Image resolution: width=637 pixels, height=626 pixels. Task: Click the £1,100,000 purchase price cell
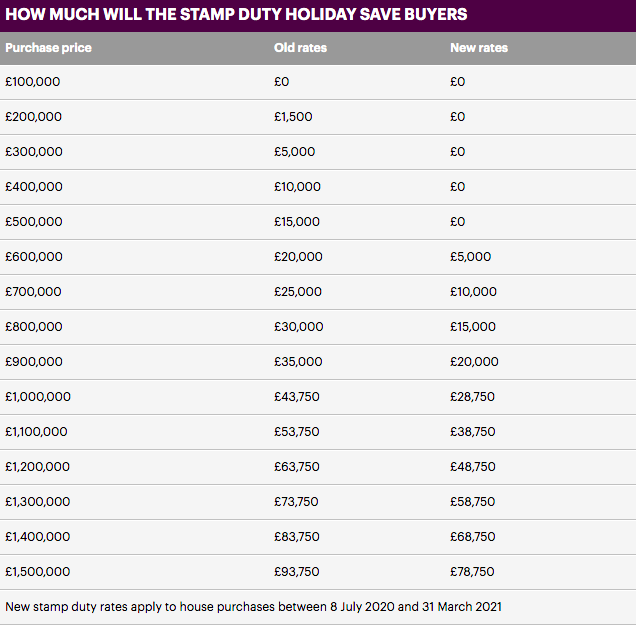pyautogui.click(x=36, y=431)
